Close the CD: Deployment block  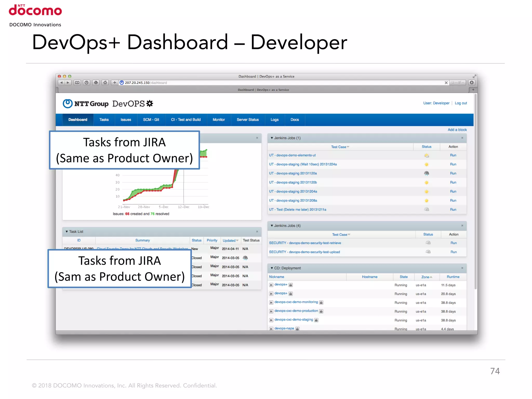(462, 268)
